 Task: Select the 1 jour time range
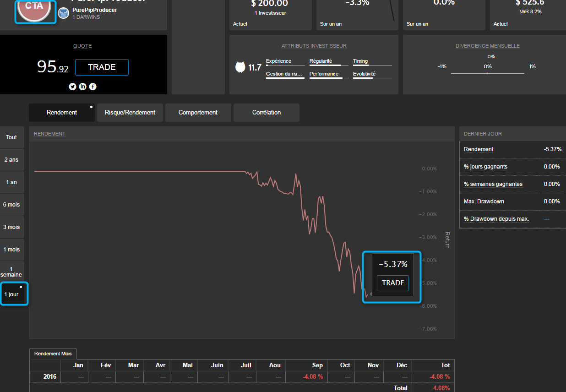(12, 294)
